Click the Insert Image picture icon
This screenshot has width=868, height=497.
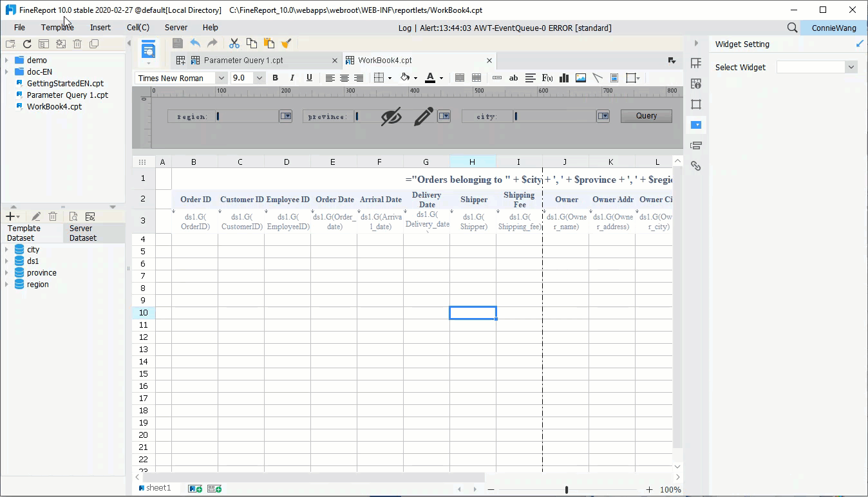(581, 78)
